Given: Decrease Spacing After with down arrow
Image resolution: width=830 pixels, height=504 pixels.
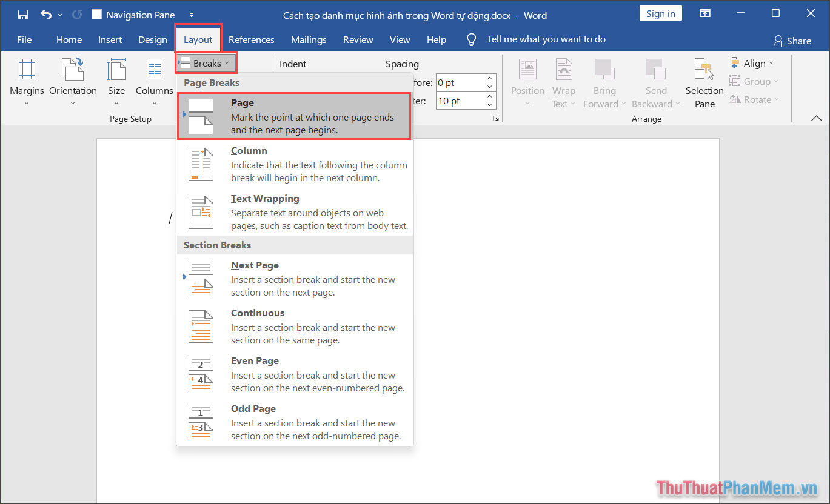Looking at the screenshot, I should (x=490, y=105).
